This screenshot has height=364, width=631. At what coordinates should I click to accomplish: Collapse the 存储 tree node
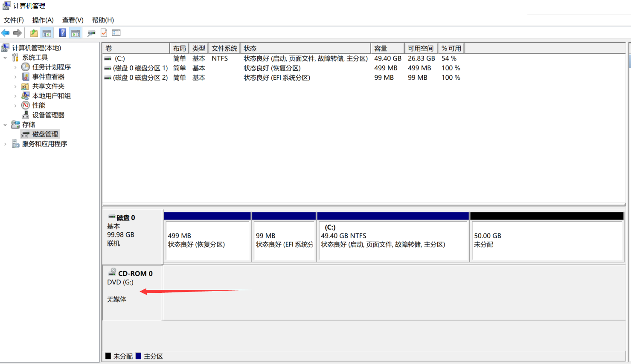(x=5, y=124)
